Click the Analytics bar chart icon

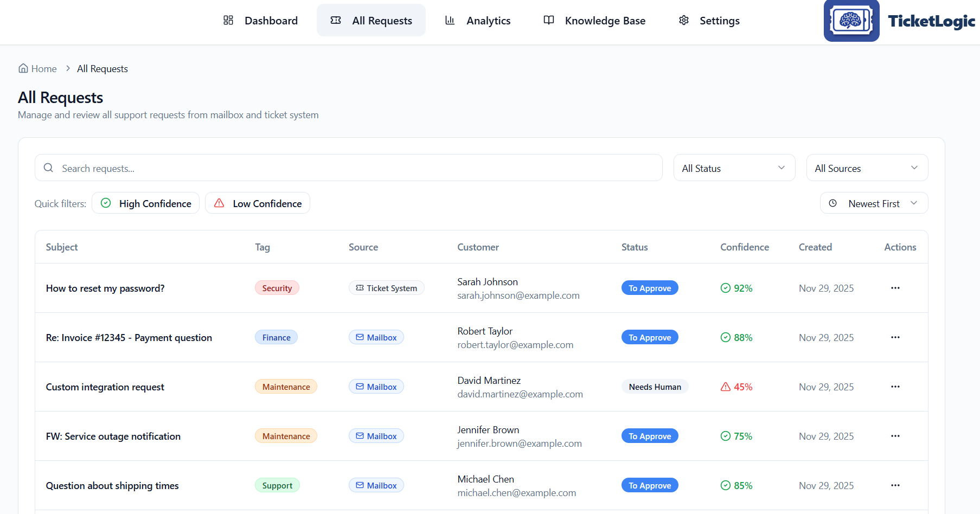point(450,21)
